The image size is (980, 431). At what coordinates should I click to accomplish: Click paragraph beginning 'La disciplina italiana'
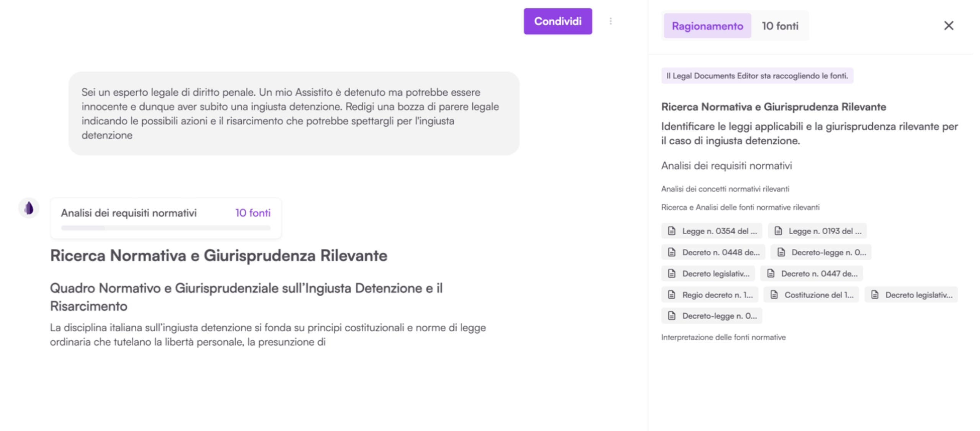click(x=268, y=335)
